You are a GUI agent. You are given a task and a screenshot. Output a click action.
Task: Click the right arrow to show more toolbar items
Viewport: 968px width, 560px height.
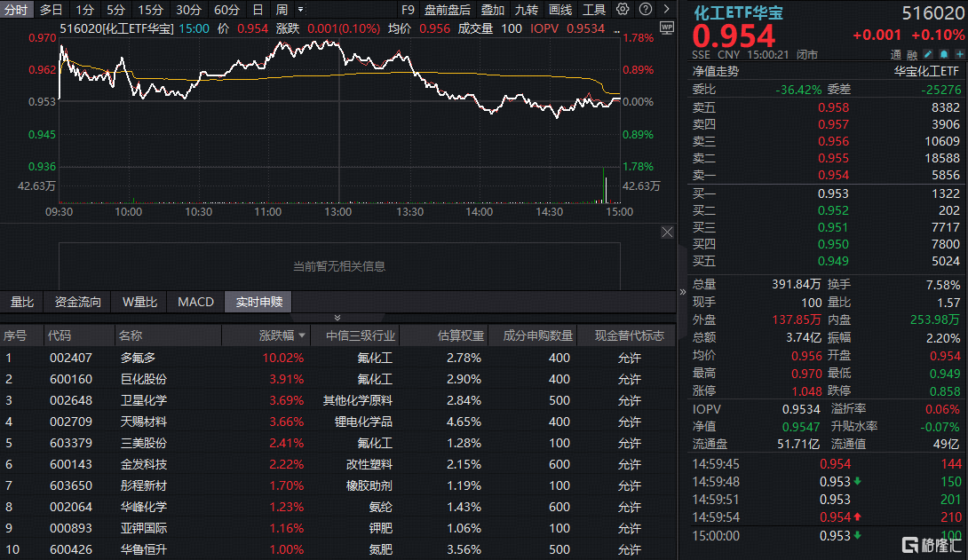click(x=667, y=9)
